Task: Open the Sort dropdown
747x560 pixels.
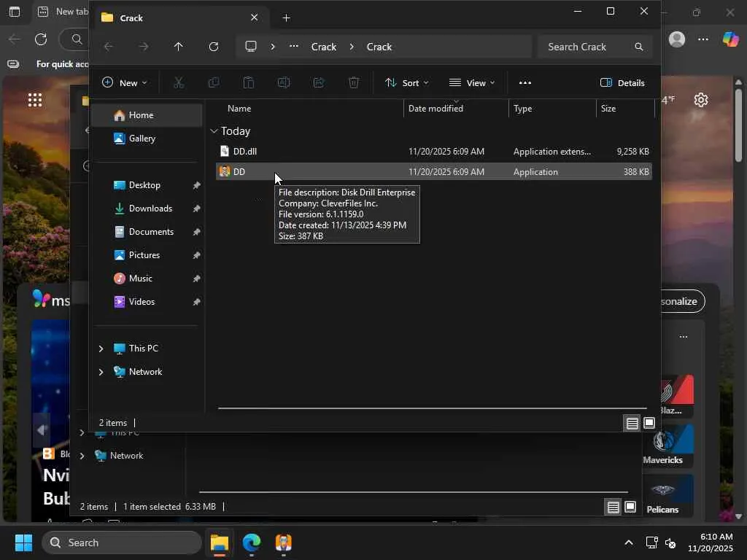Action: click(406, 83)
